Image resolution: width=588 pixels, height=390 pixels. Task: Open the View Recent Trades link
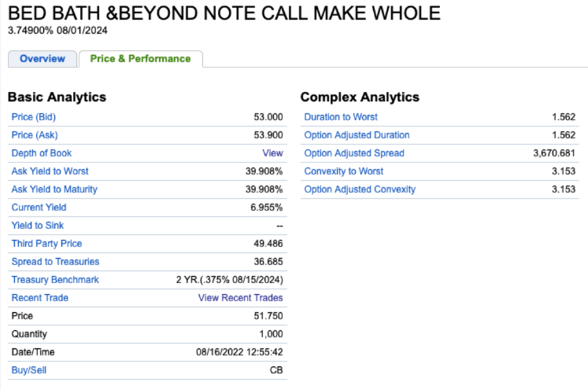click(x=240, y=298)
